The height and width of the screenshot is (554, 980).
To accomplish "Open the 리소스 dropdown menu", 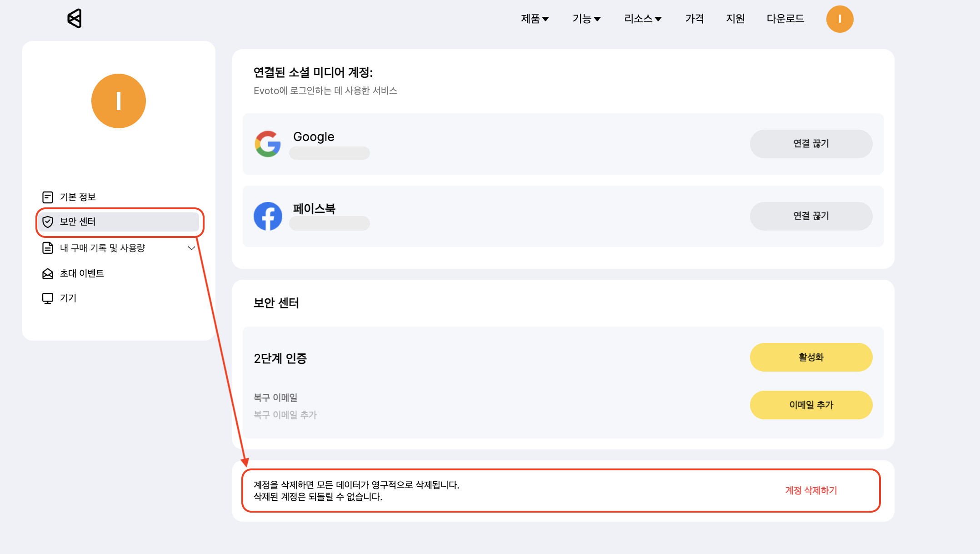I will [642, 19].
